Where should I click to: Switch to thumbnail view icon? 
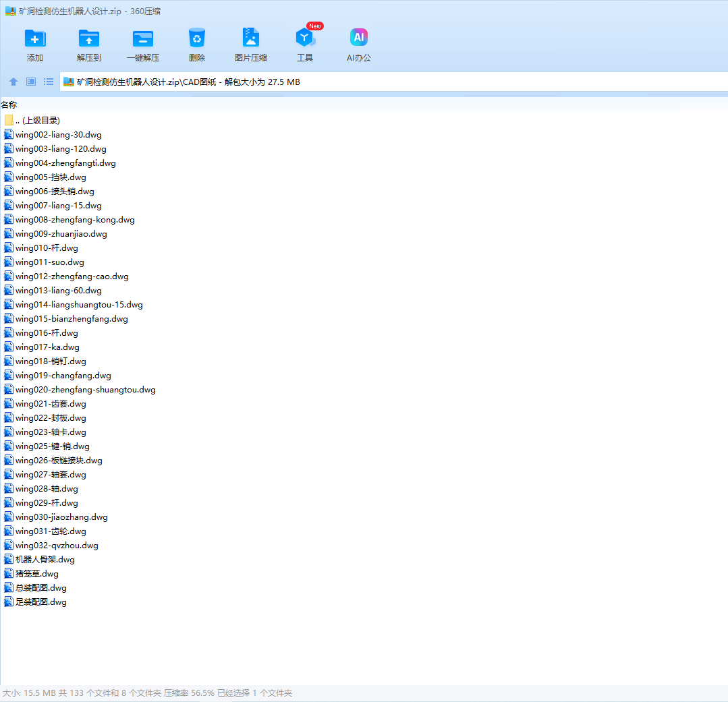coord(31,82)
